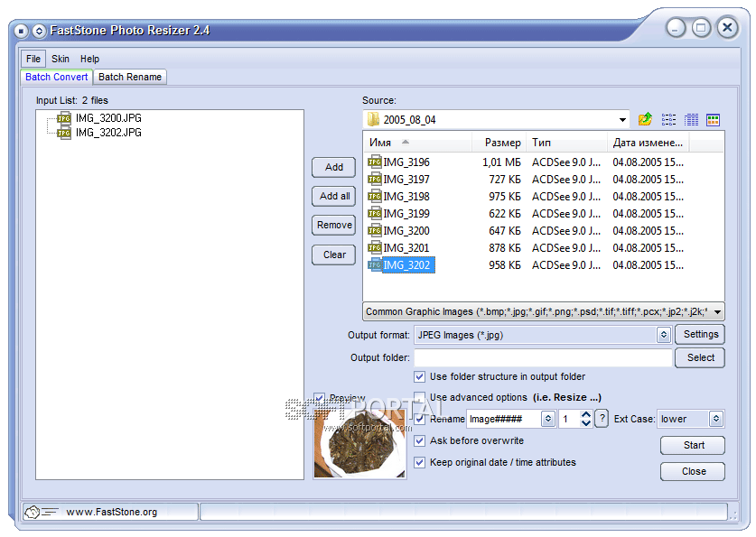Click JPG icon of IMG_3202.JPG in input list

point(64,133)
